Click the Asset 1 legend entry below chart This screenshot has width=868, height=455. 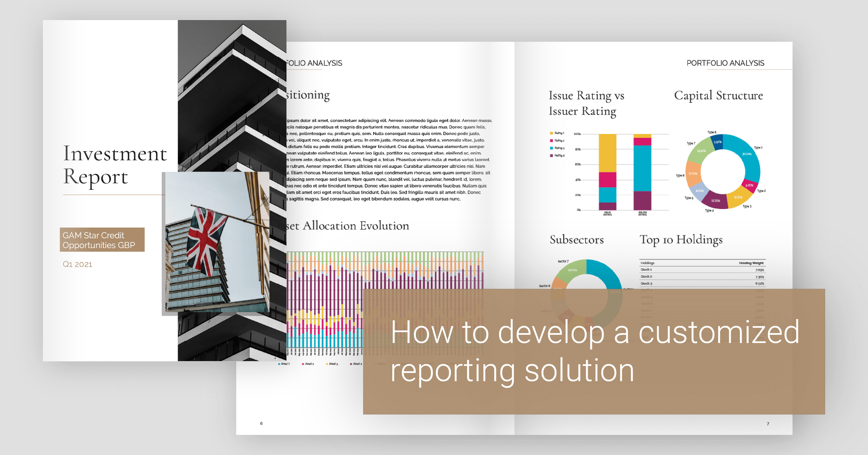(x=284, y=364)
